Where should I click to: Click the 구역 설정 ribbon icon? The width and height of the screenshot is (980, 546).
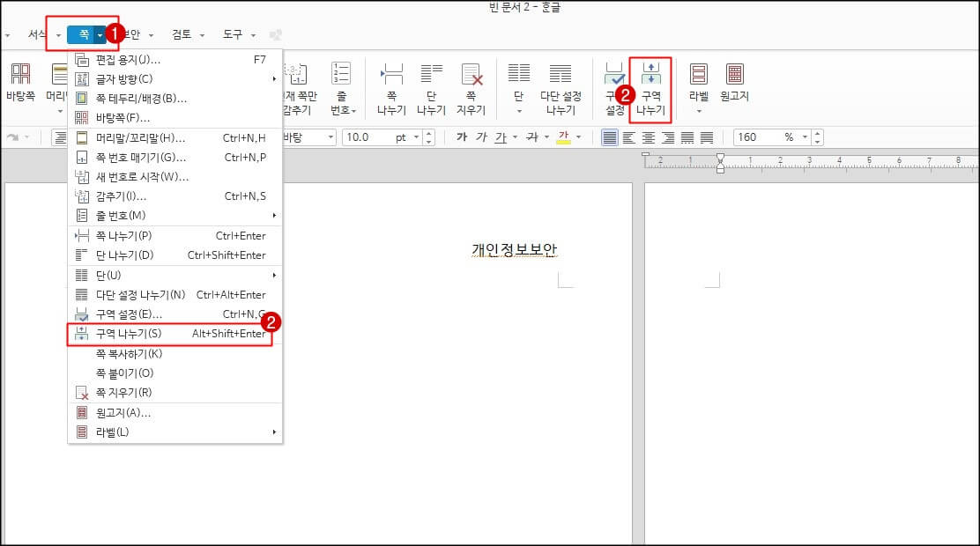point(614,88)
